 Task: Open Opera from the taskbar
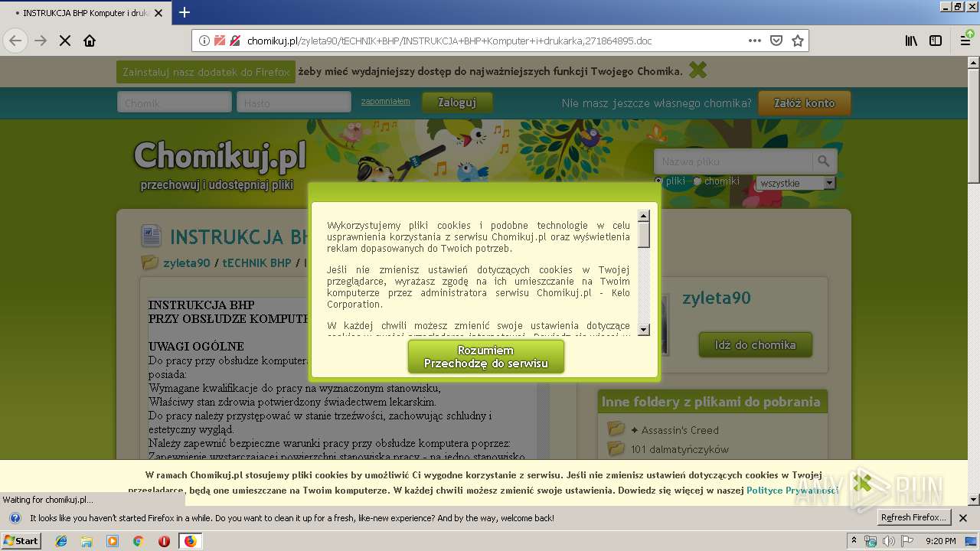click(x=164, y=541)
